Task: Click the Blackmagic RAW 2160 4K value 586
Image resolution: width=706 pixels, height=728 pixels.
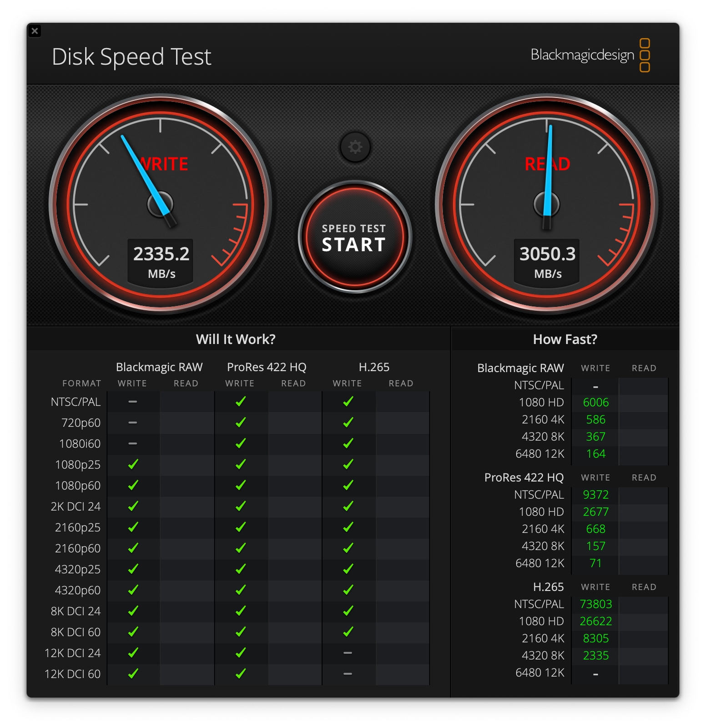Action: (595, 420)
